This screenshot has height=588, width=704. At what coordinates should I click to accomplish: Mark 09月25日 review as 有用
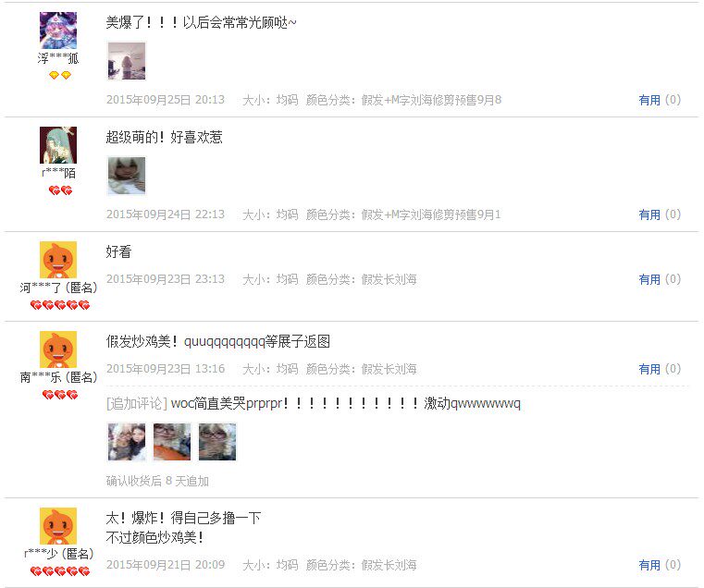[649, 100]
